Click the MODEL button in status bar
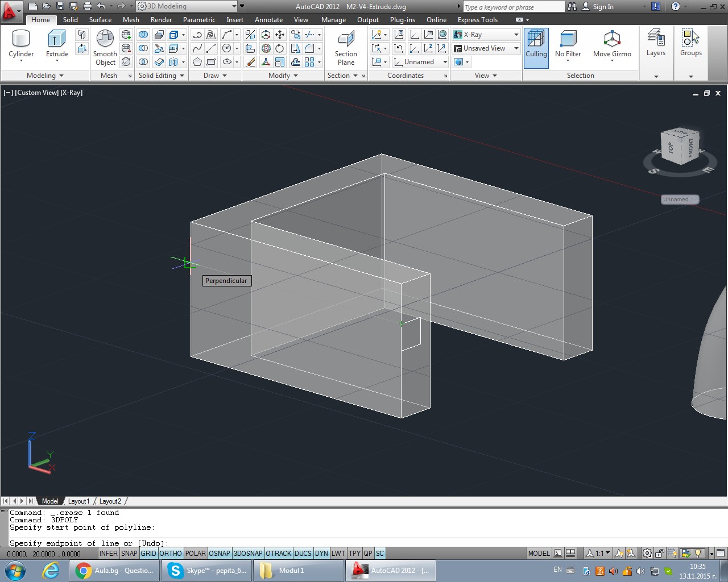Screen dimensions: 728x582 pos(539,553)
